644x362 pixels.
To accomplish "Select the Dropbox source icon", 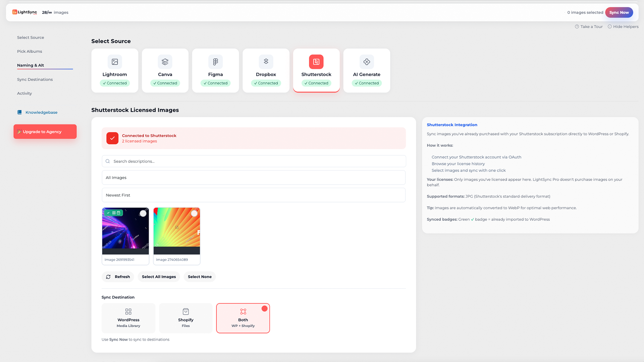I will pos(266,62).
